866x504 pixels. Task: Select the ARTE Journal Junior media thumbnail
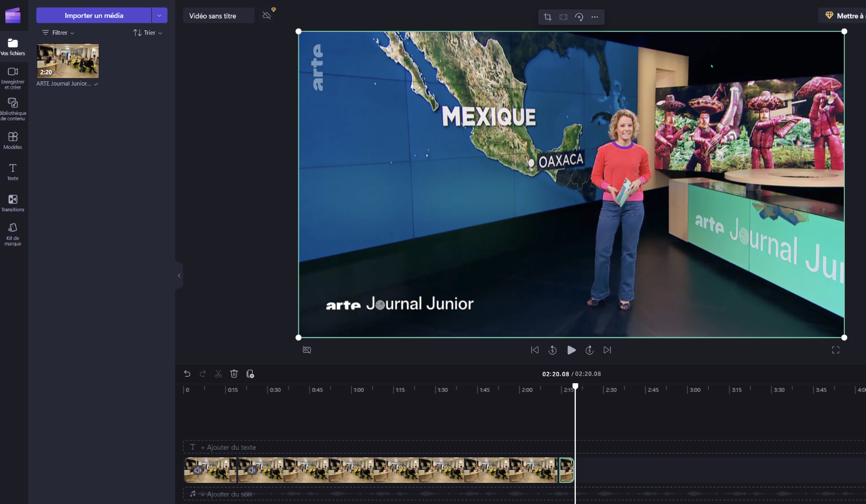click(x=68, y=61)
